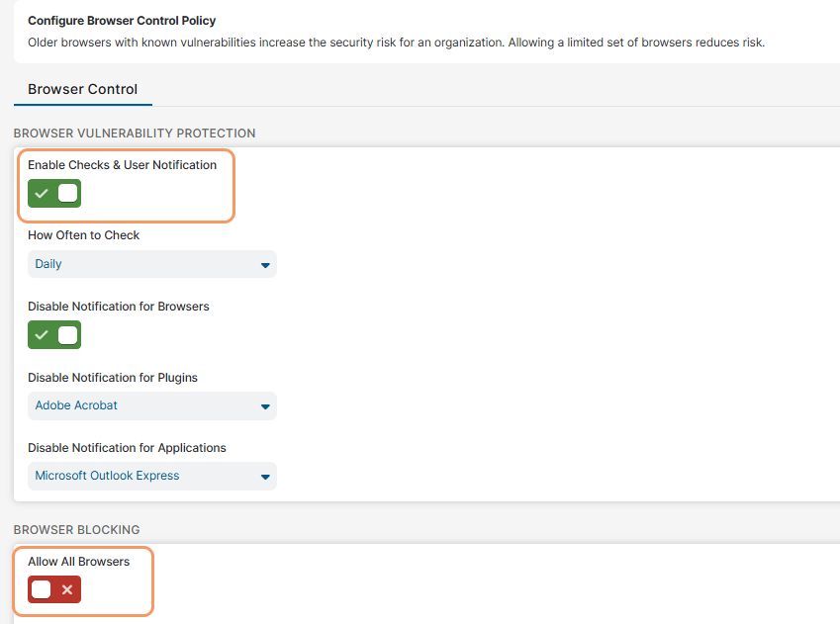Click white knob on Enable Checks toggle
Image resolution: width=840 pixels, height=624 pixels.
[67, 194]
